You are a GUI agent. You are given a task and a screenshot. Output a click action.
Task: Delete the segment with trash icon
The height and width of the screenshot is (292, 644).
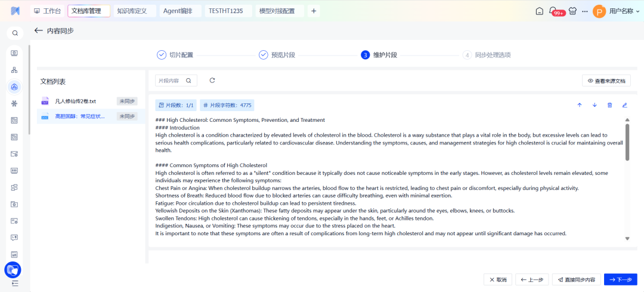click(x=609, y=105)
